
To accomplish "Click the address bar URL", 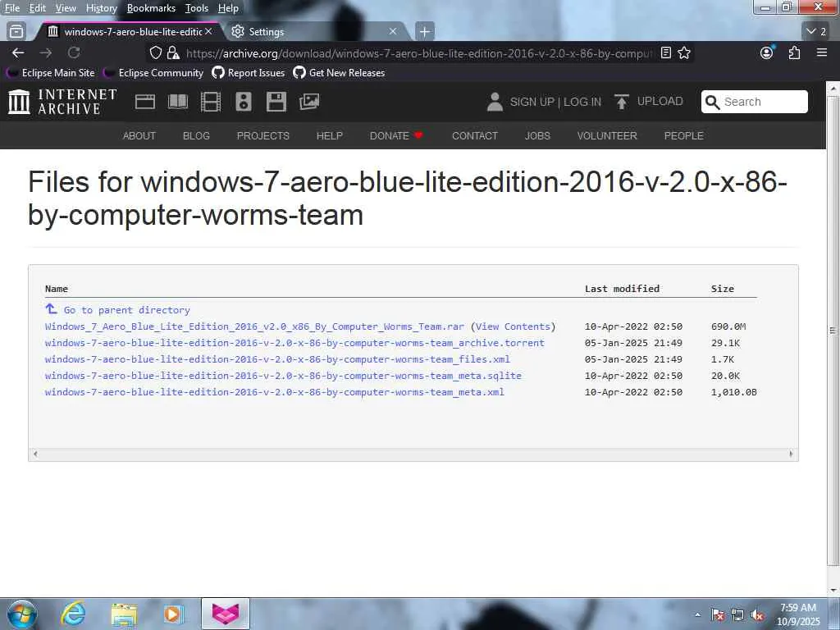I will pos(419,53).
